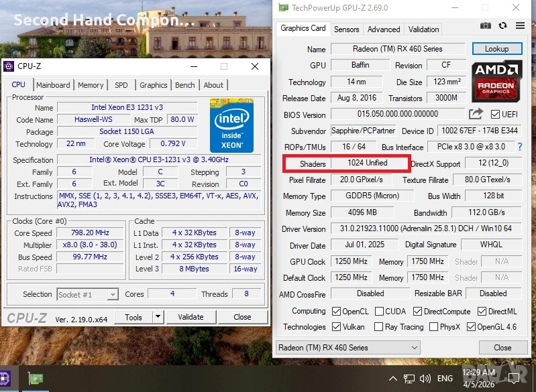The width and height of the screenshot is (536, 392).
Task: Click the GPU-Z refresh icon
Action: pos(502,25)
